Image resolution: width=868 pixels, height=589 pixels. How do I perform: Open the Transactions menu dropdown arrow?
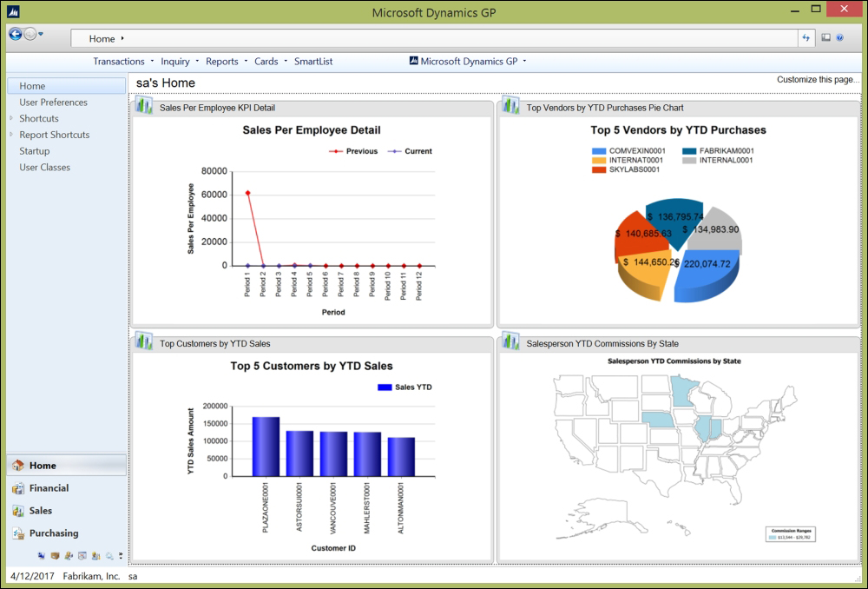point(152,61)
